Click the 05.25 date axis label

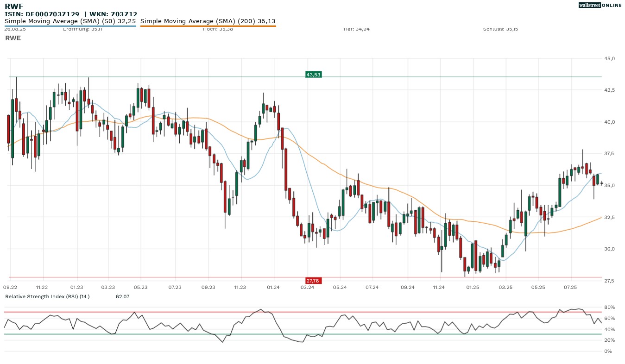coord(538,287)
